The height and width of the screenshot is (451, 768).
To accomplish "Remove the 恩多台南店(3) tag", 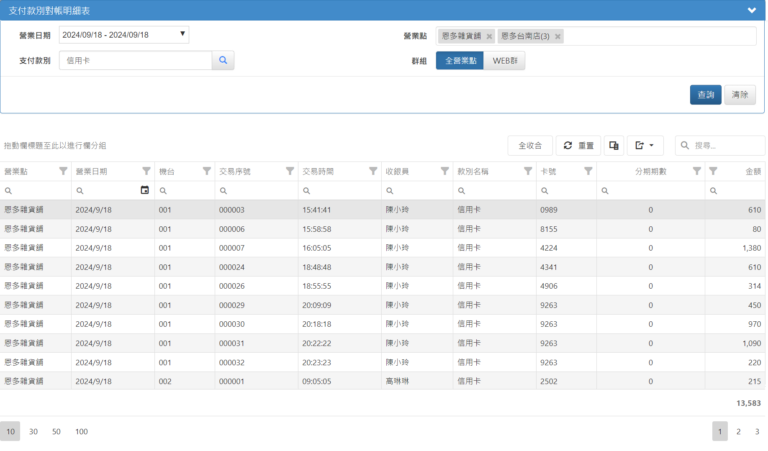I will (x=557, y=36).
